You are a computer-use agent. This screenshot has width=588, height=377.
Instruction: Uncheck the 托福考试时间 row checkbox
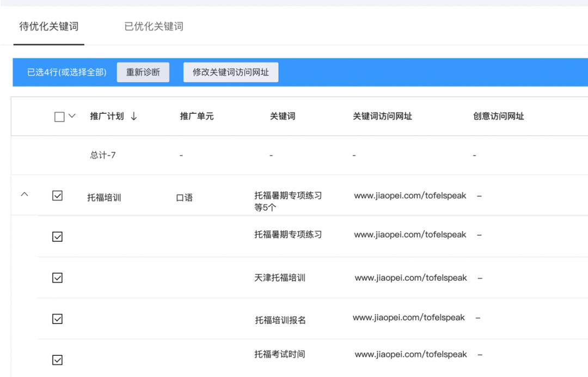57,360
